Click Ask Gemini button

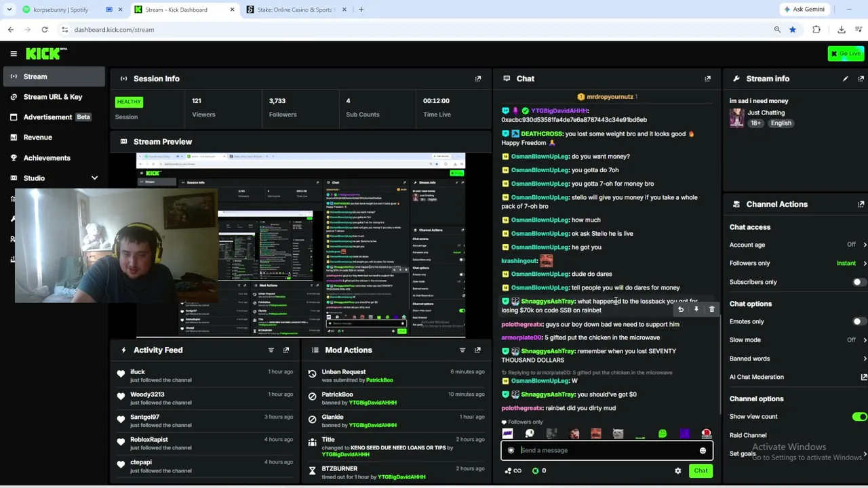coord(804,9)
